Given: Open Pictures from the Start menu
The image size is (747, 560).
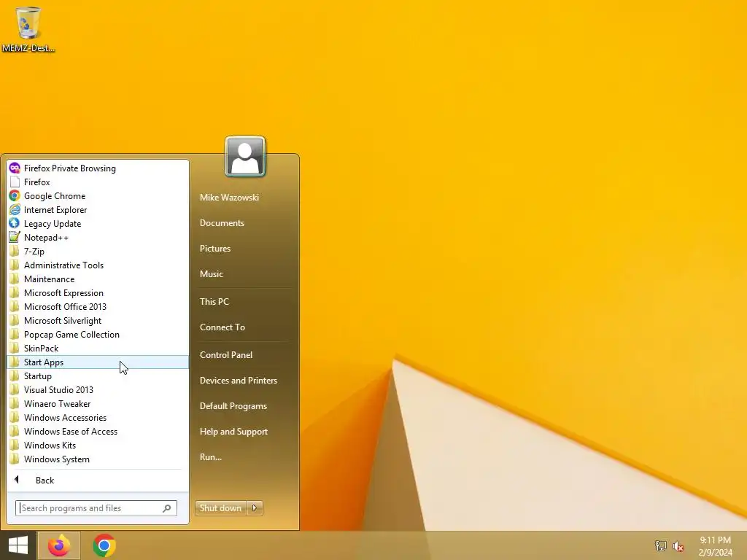Looking at the screenshot, I should click(x=215, y=249).
